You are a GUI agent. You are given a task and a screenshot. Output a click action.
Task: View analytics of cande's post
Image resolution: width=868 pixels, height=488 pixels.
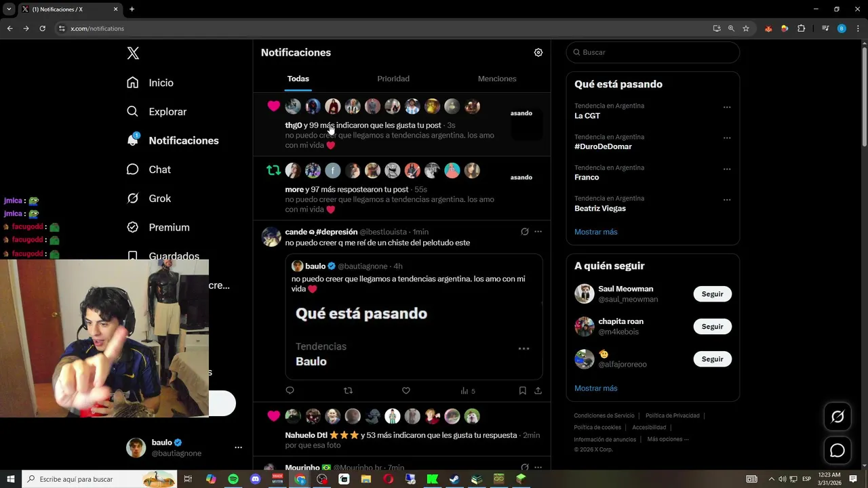click(x=468, y=391)
